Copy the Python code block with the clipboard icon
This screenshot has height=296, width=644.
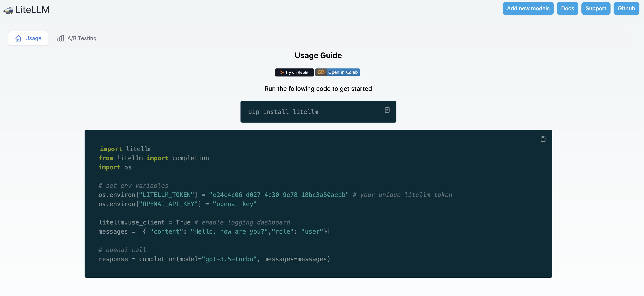[543, 139]
